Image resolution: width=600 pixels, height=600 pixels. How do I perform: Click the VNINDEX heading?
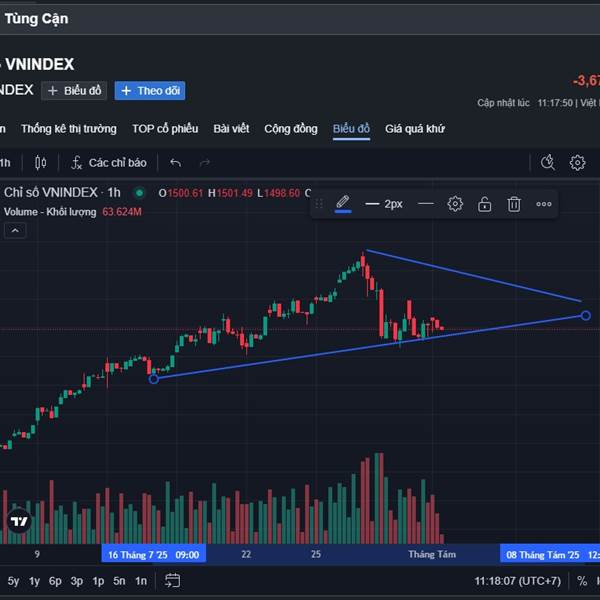point(40,64)
